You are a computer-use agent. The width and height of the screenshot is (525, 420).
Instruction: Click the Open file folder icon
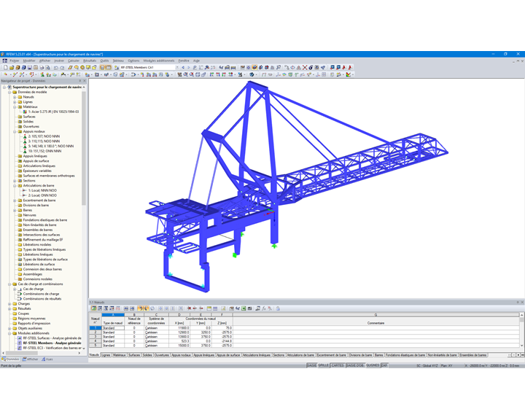(12, 67)
